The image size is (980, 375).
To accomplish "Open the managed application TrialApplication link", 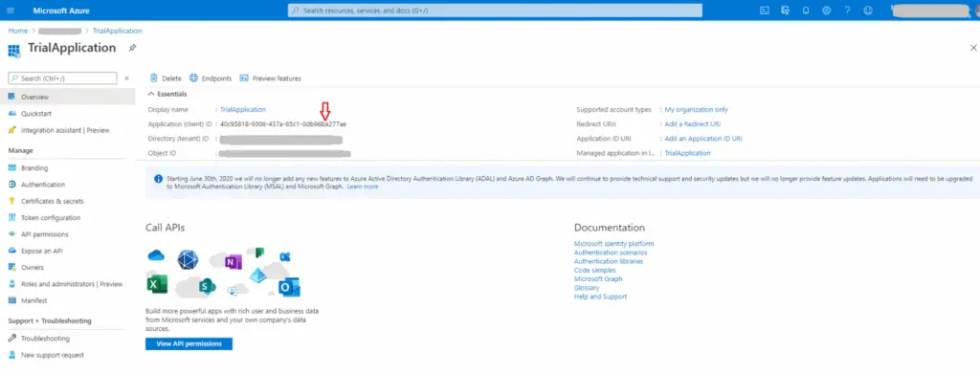I will coord(687,153).
